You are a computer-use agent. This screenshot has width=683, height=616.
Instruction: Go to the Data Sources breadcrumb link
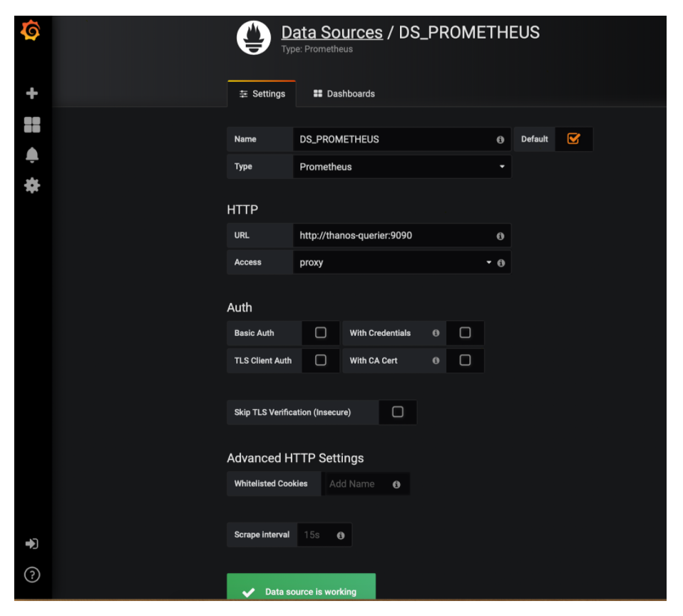coord(332,32)
